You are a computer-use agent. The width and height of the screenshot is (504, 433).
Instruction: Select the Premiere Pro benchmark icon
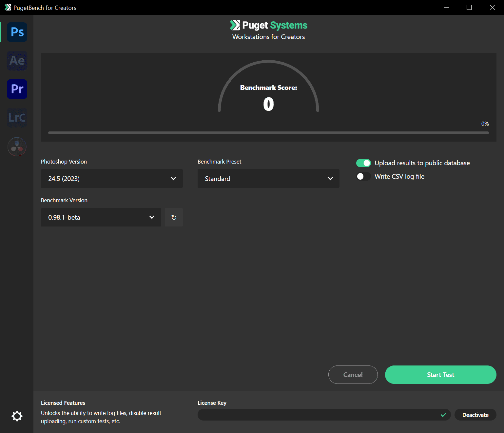(x=17, y=89)
